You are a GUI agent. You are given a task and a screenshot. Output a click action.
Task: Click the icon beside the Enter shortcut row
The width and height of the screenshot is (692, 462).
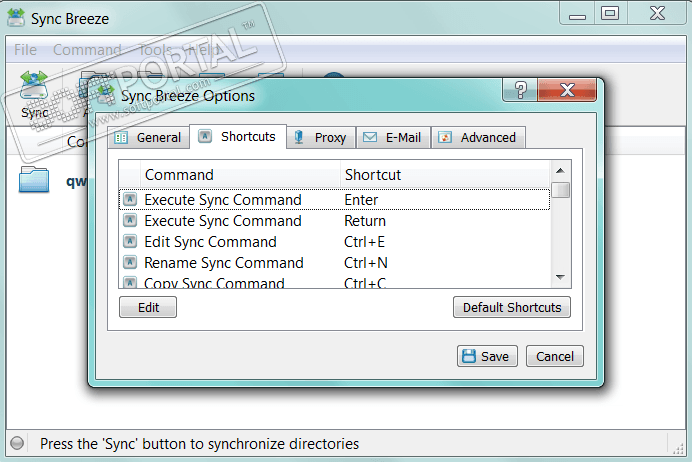130,200
